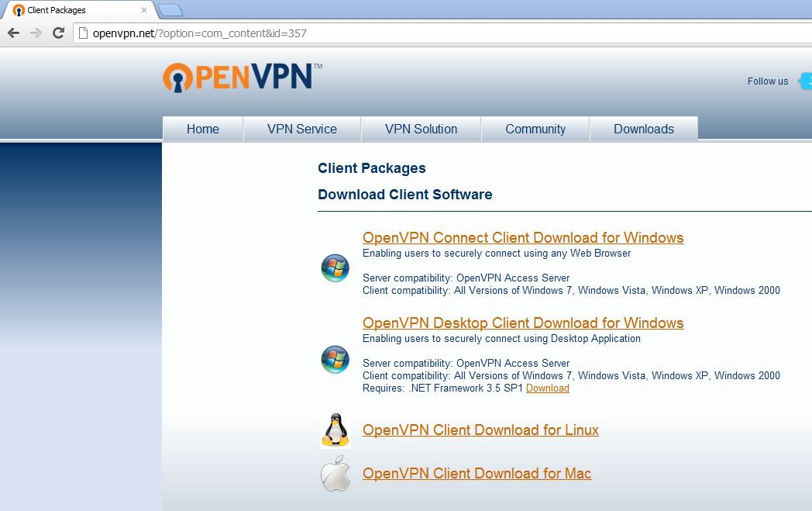Screen dimensions: 812x511
Task: Click the .NET Framework Download link
Action: click(547, 388)
